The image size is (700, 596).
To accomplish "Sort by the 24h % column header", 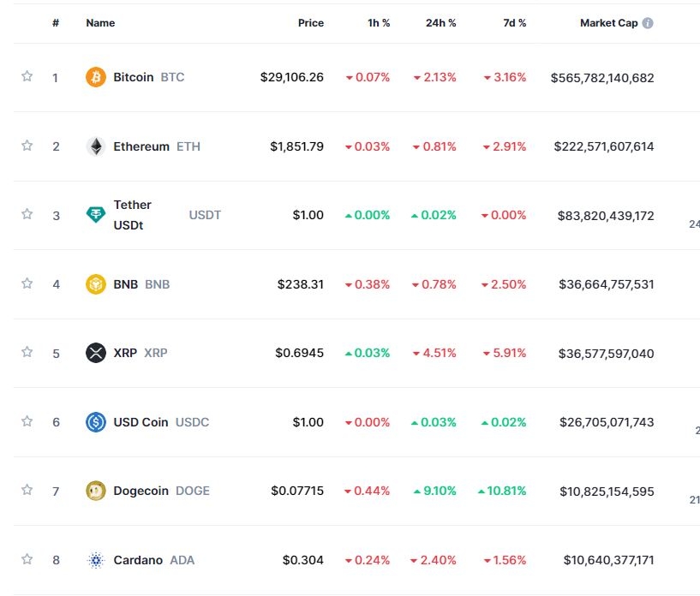I will click(x=440, y=23).
